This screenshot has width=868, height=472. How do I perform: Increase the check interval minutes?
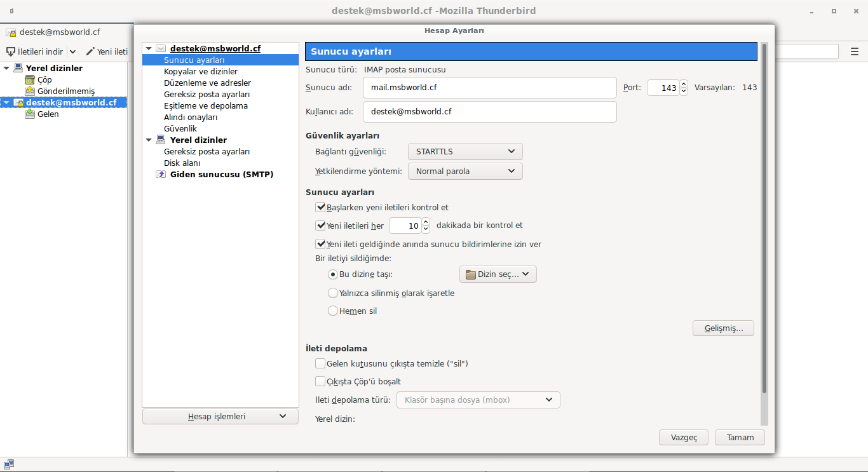pyautogui.click(x=426, y=222)
